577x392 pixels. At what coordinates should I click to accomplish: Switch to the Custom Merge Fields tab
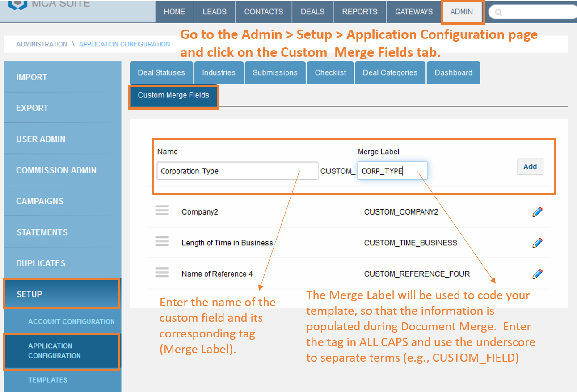point(173,95)
